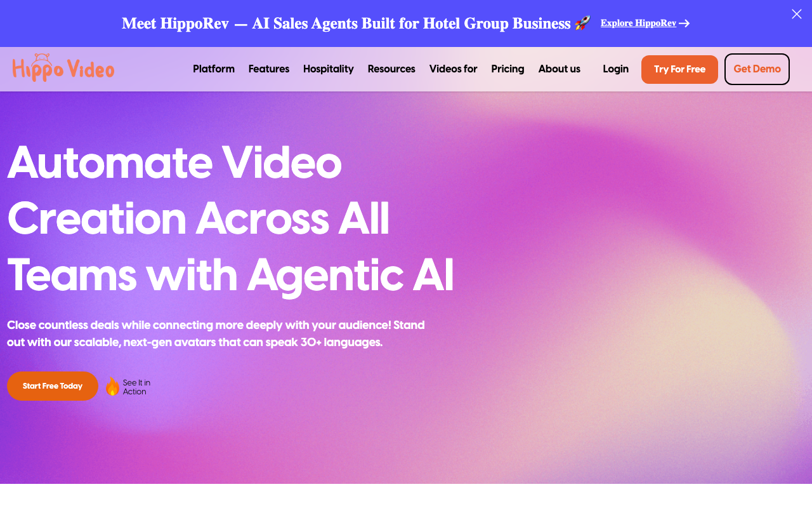This screenshot has height=508, width=812.
Task: Open the Resources menu
Action: (x=391, y=69)
